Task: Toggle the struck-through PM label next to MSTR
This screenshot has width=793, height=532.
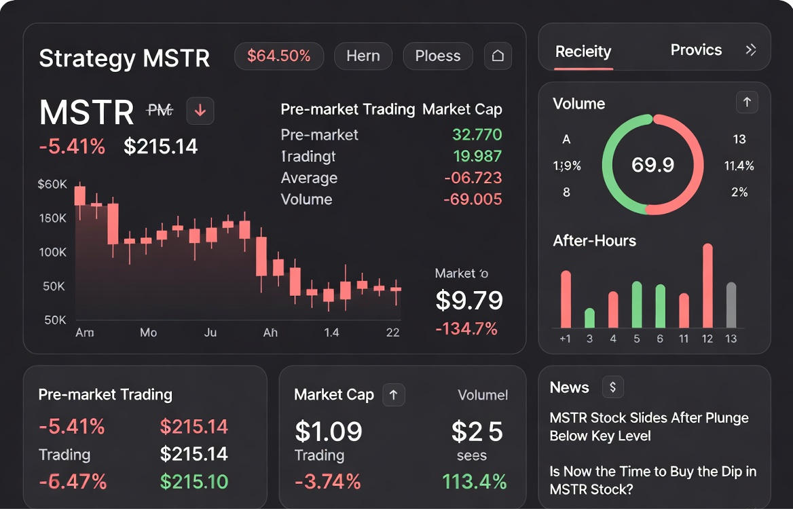Action: coord(161,110)
